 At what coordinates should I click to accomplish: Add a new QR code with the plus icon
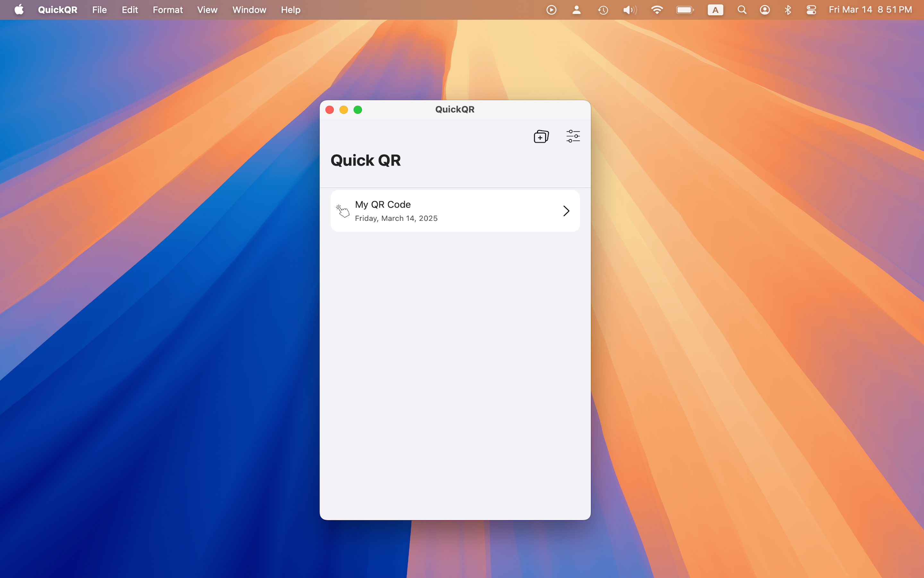(541, 136)
